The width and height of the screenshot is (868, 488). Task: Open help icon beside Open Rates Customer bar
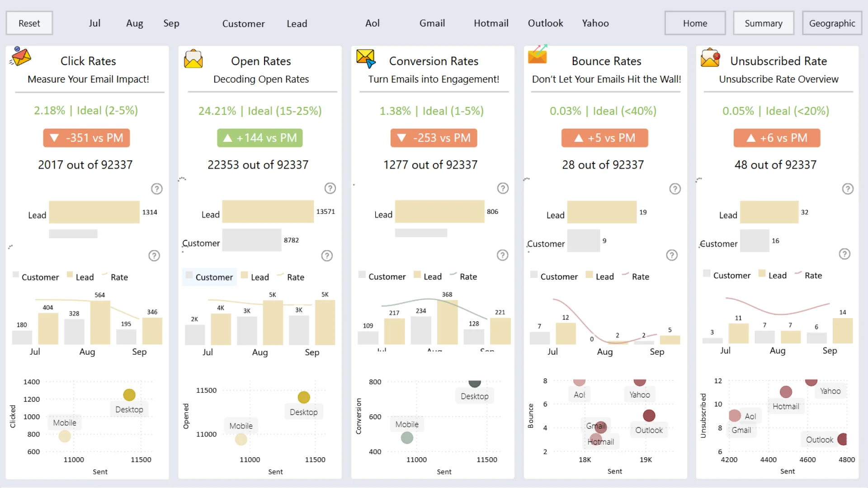pyautogui.click(x=327, y=256)
